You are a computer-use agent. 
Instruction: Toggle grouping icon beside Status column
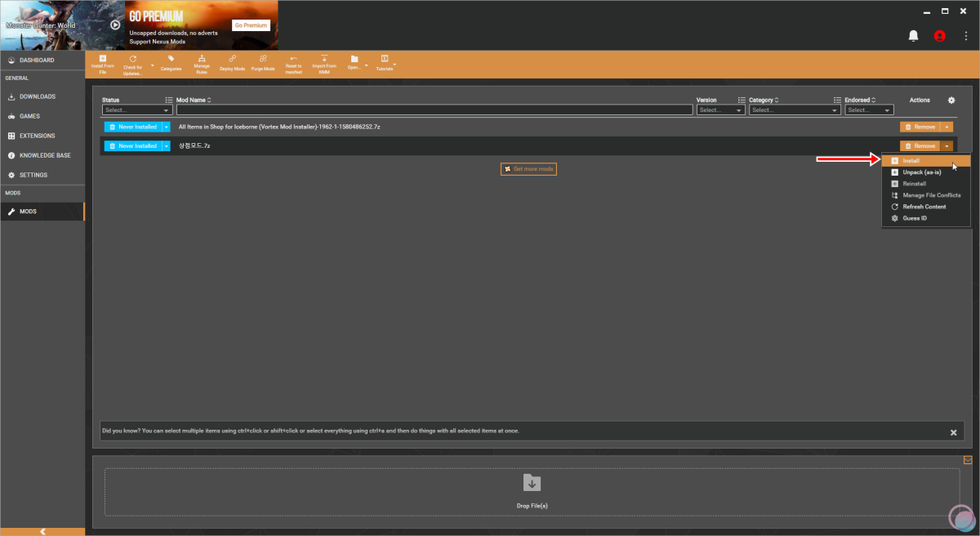tap(169, 100)
